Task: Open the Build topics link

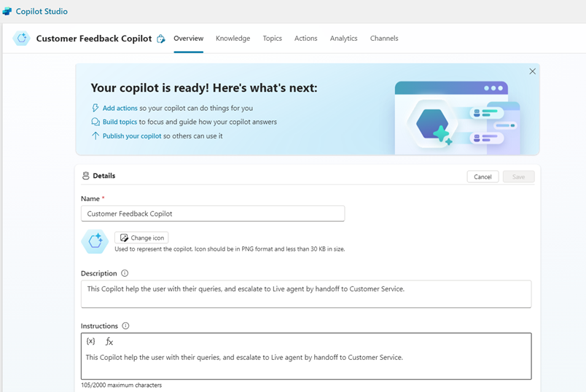Action: point(120,122)
